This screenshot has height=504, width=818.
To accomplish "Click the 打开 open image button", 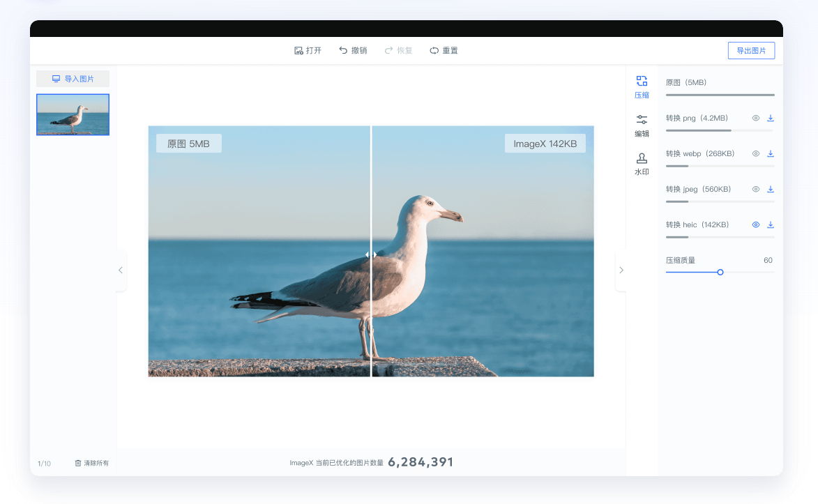I will (308, 51).
